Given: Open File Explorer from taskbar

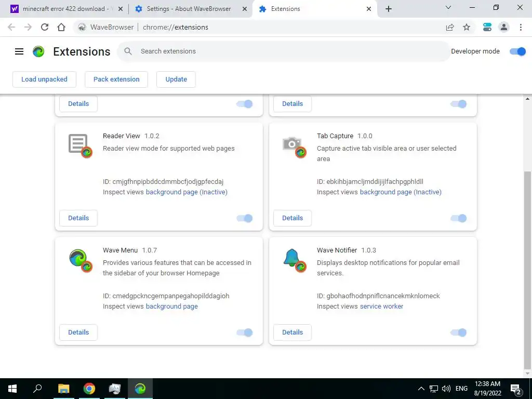Looking at the screenshot, I should click(x=63, y=389).
